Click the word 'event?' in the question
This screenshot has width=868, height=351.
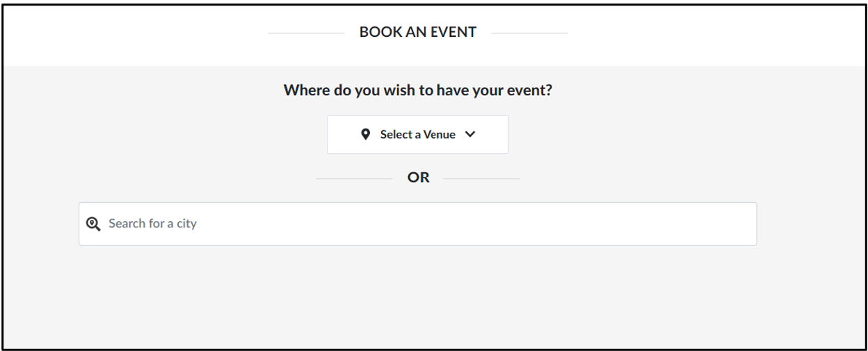pos(529,90)
